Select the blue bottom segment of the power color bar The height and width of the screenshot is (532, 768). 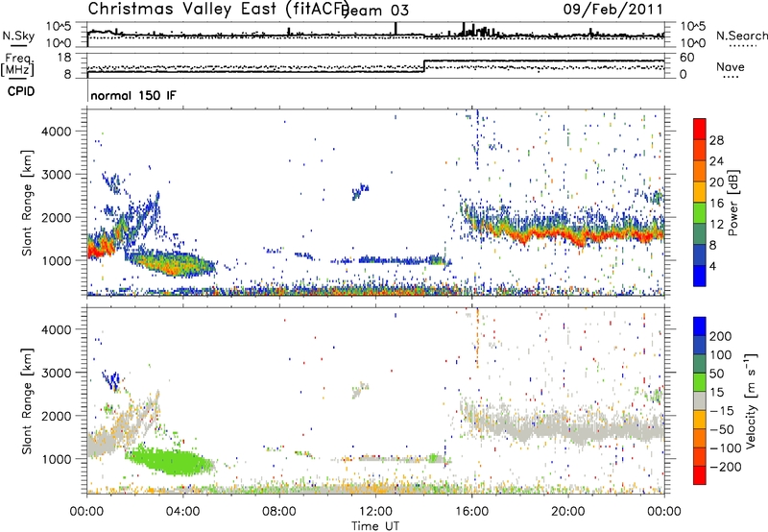tap(700, 276)
